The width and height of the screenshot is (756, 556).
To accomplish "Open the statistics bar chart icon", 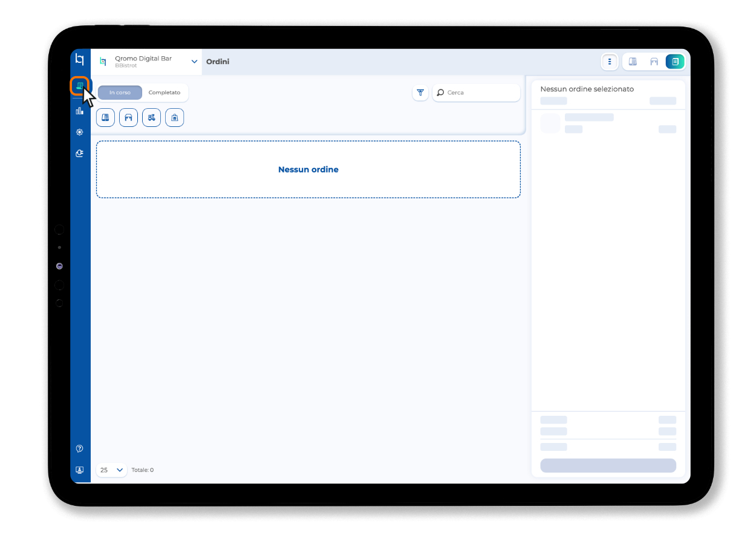I will tap(79, 111).
